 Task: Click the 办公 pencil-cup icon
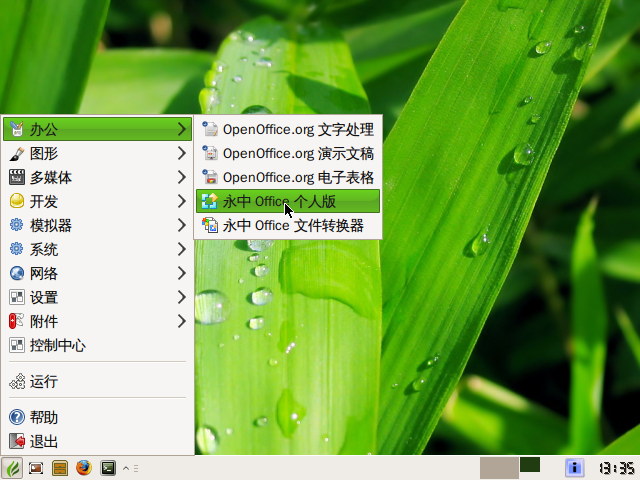pos(17,129)
